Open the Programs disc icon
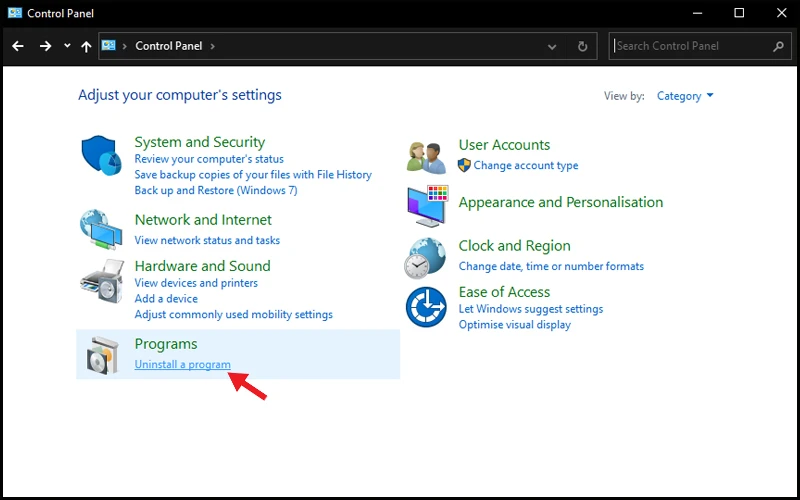This screenshot has height=500, width=800. pos(103,355)
